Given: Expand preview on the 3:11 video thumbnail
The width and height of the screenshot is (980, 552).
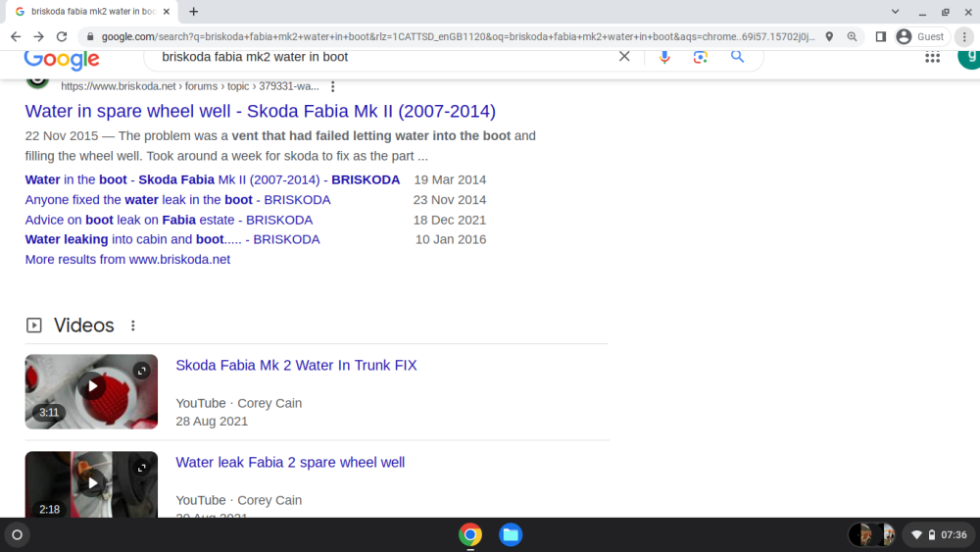Looking at the screenshot, I should click(142, 371).
